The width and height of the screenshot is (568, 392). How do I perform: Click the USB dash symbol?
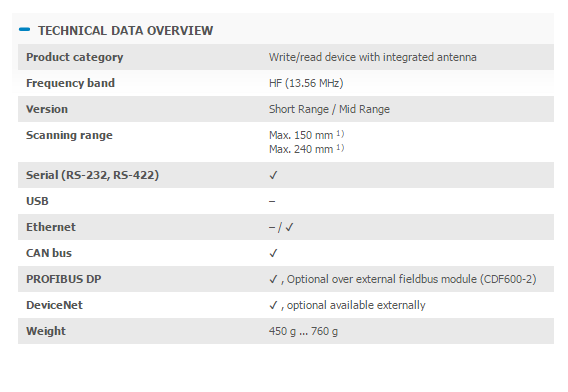tap(272, 201)
